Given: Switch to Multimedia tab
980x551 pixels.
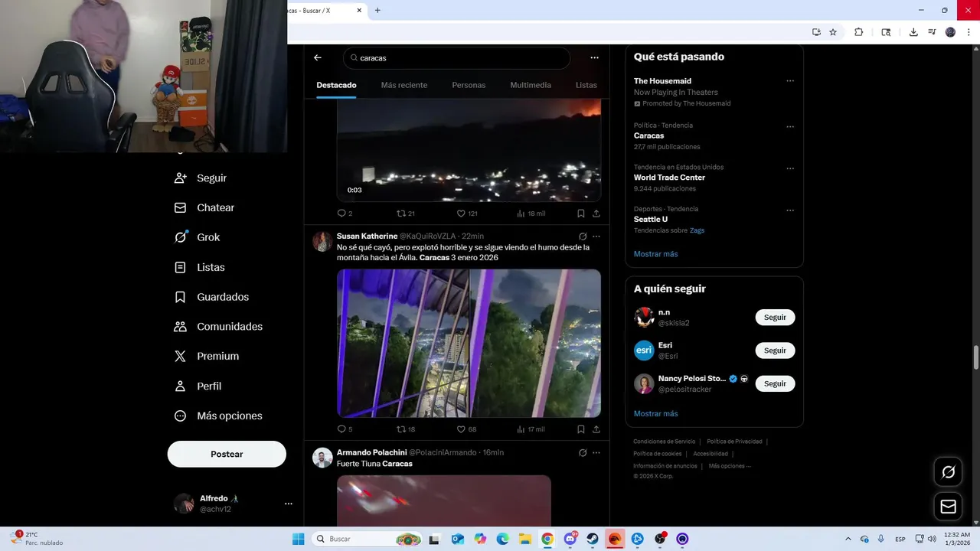Looking at the screenshot, I should 531,85.
